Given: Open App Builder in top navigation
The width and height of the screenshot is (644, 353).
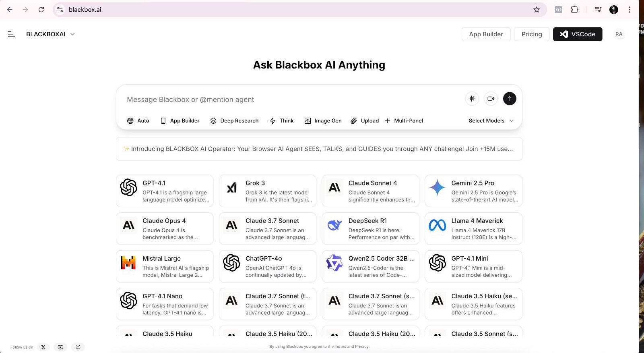Looking at the screenshot, I should tap(486, 34).
